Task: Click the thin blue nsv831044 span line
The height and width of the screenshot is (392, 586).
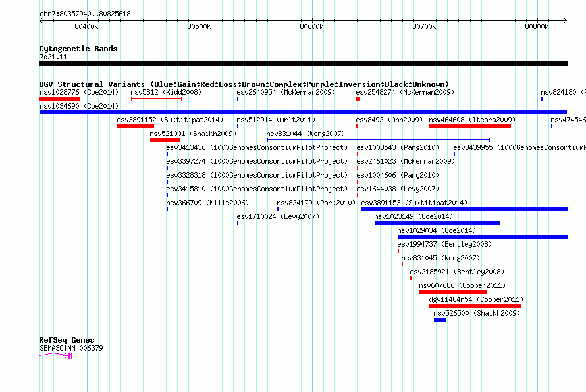Action: tap(378, 140)
